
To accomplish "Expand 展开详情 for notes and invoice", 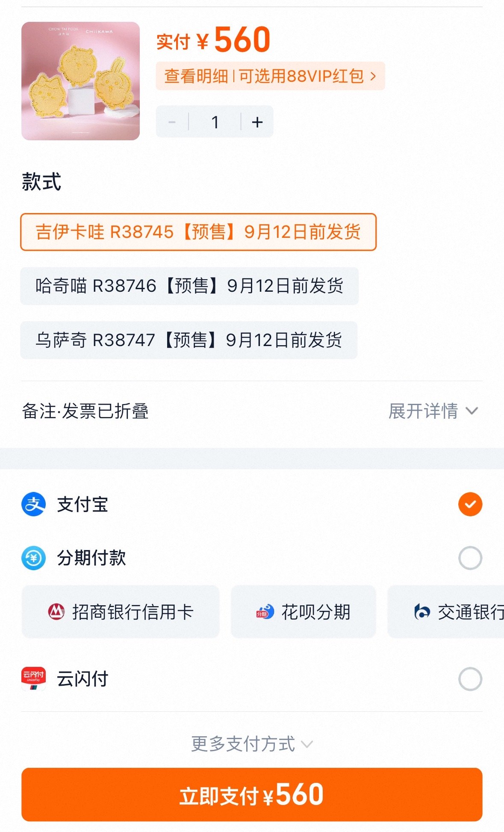I will 433,411.
